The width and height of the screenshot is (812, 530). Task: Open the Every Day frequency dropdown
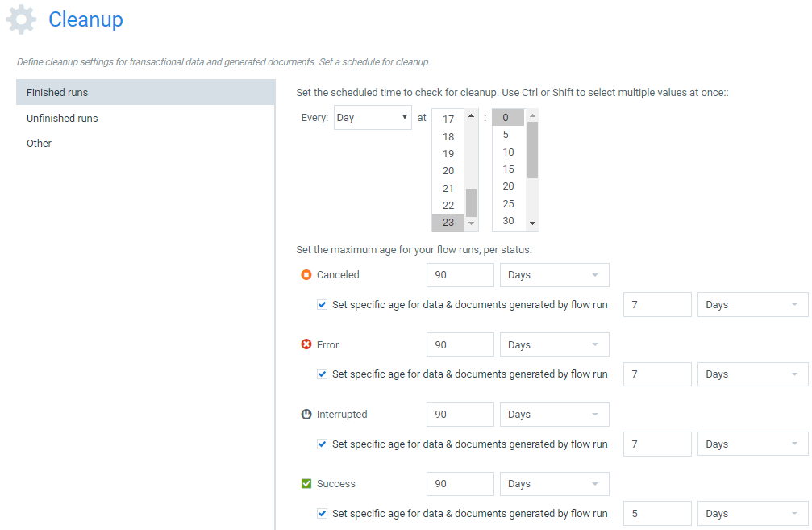[x=373, y=118]
